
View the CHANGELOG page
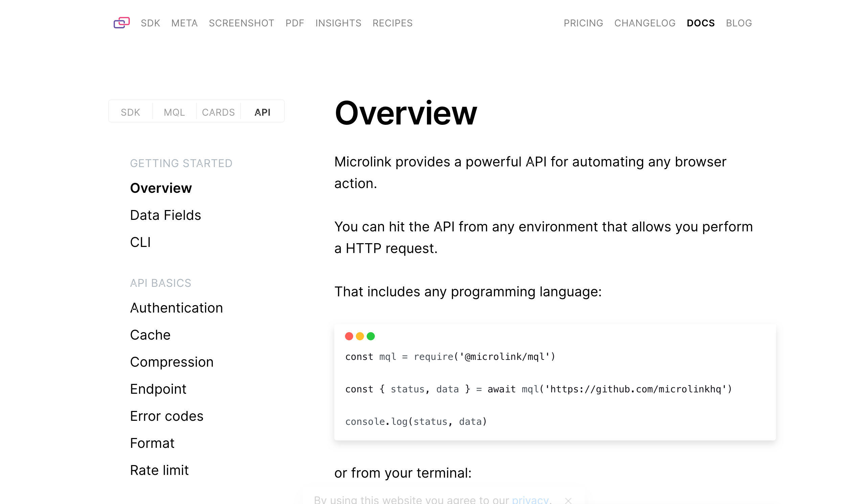(645, 23)
